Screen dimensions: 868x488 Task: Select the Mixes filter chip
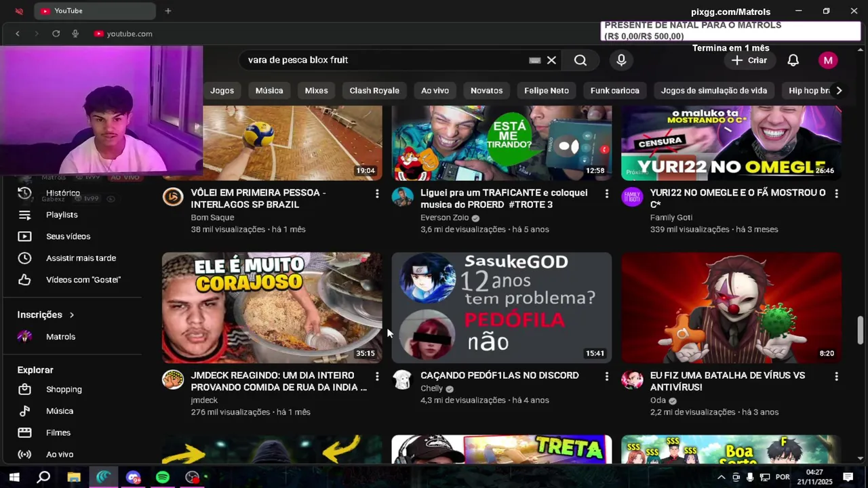pyautogui.click(x=316, y=90)
